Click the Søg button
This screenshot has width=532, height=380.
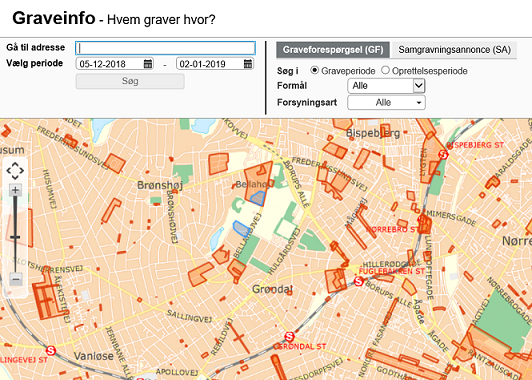pos(130,81)
